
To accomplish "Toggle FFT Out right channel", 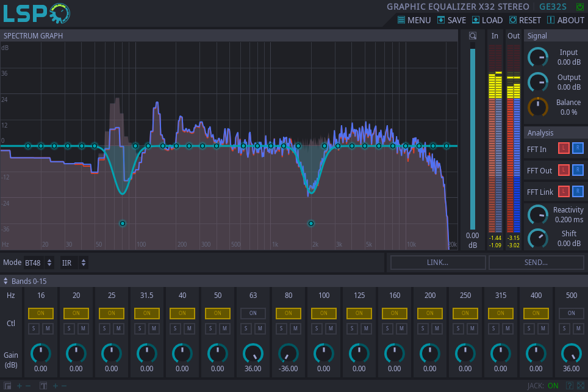I will point(578,170).
